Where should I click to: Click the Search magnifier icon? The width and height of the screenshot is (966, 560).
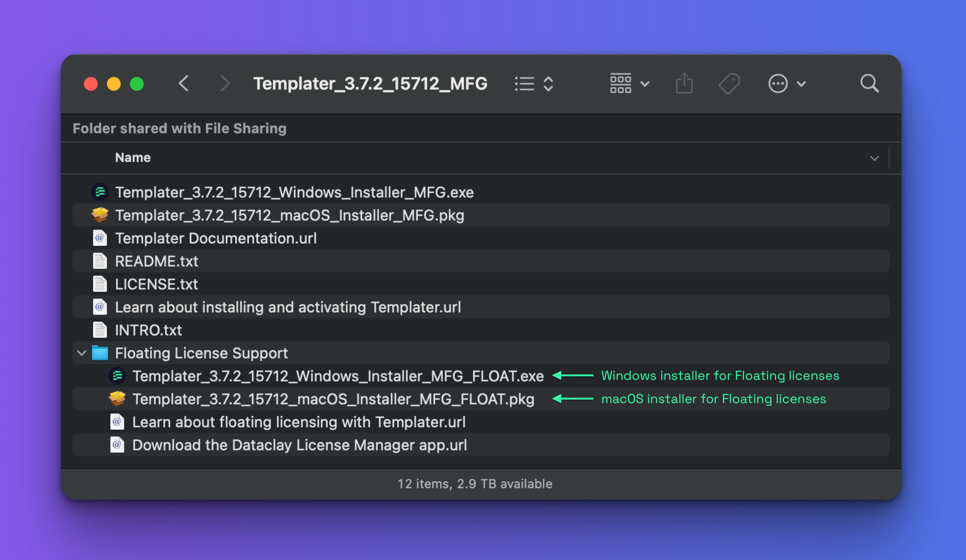click(x=869, y=84)
